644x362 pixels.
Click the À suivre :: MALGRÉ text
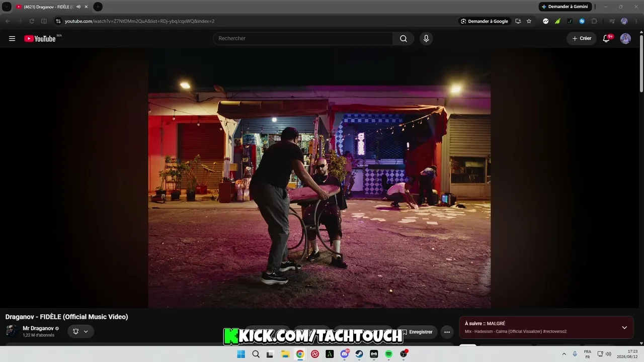485,324
